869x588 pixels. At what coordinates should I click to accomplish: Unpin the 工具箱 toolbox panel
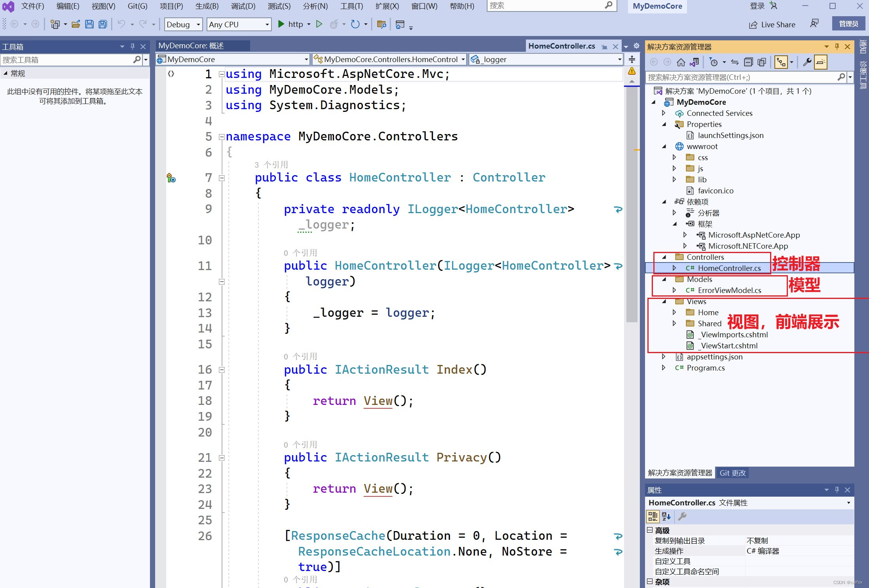click(132, 46)
